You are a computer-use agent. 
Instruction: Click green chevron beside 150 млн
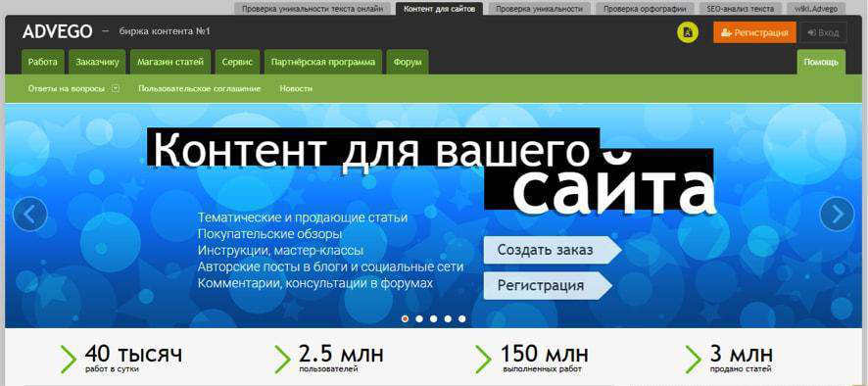click(x=483, y=359)
